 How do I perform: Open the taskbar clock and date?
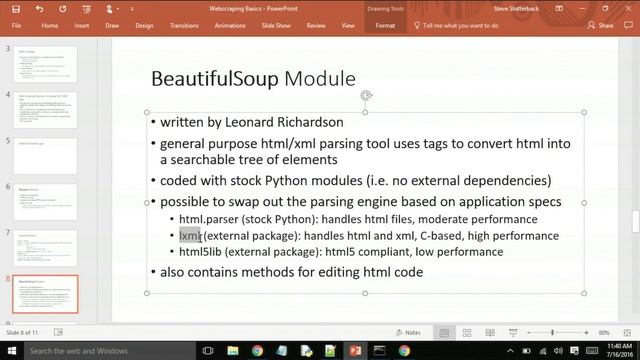(x=619, y=351)
